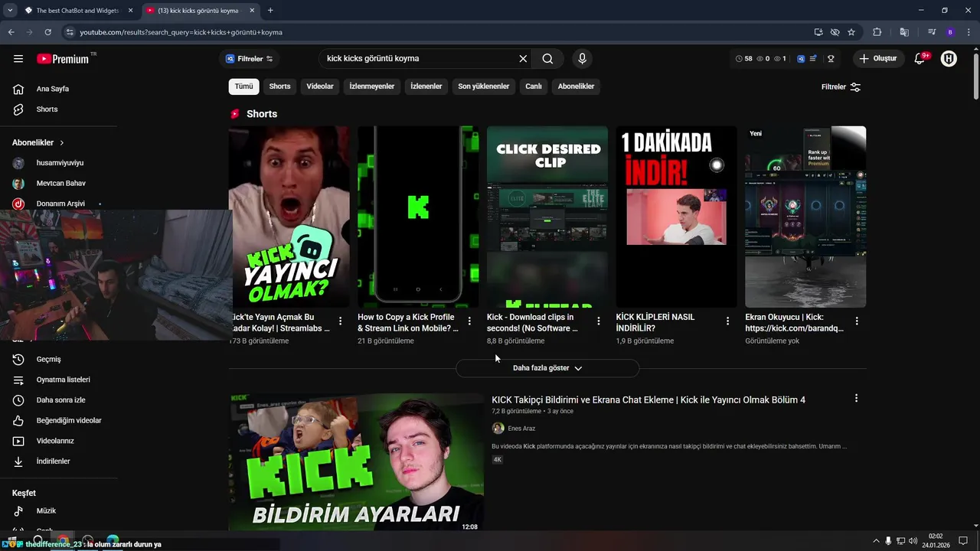Open the blue IQ extension badge in header

pyautogui.click(x=801, y=59)
